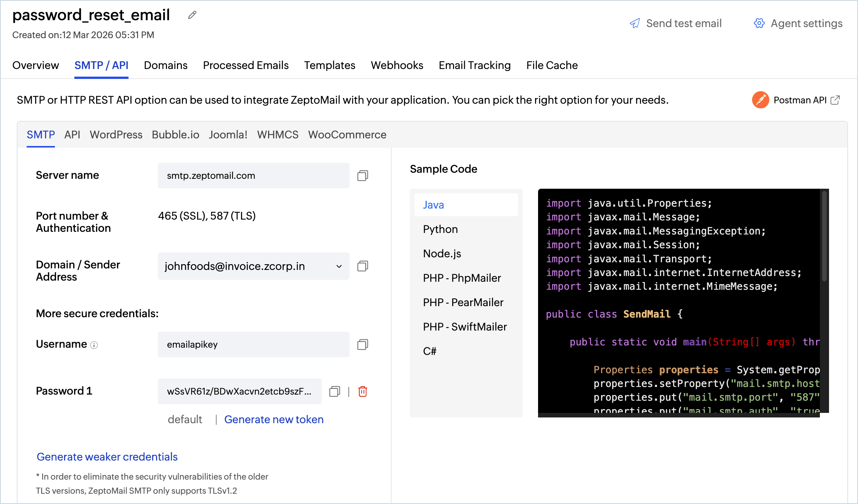Click the Password 1 token field

point(239,391)
